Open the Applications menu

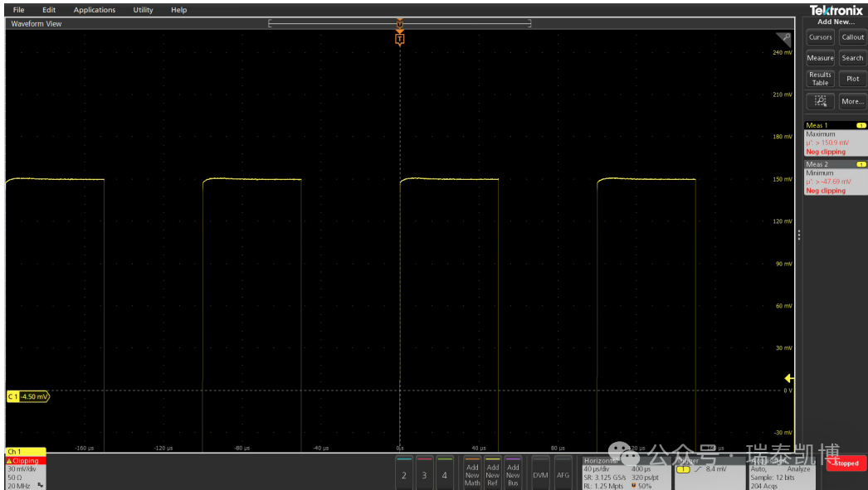click(95, 10)
